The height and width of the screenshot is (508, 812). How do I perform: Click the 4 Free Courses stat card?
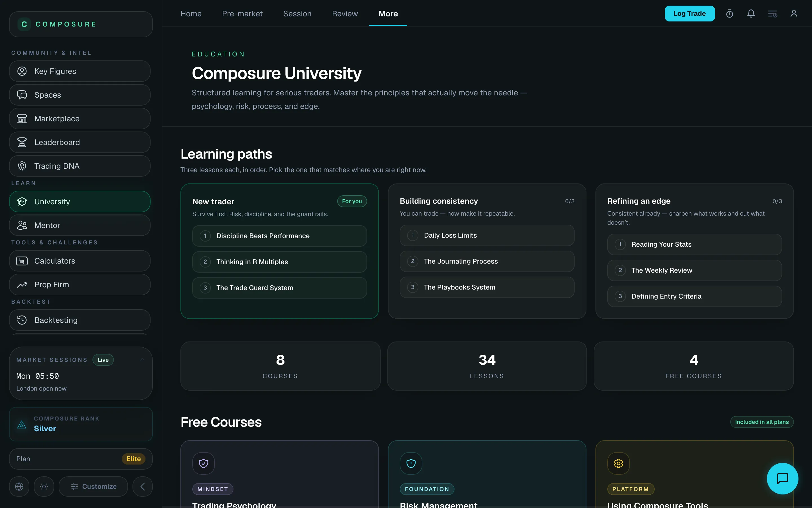click(x=694, y=366)
